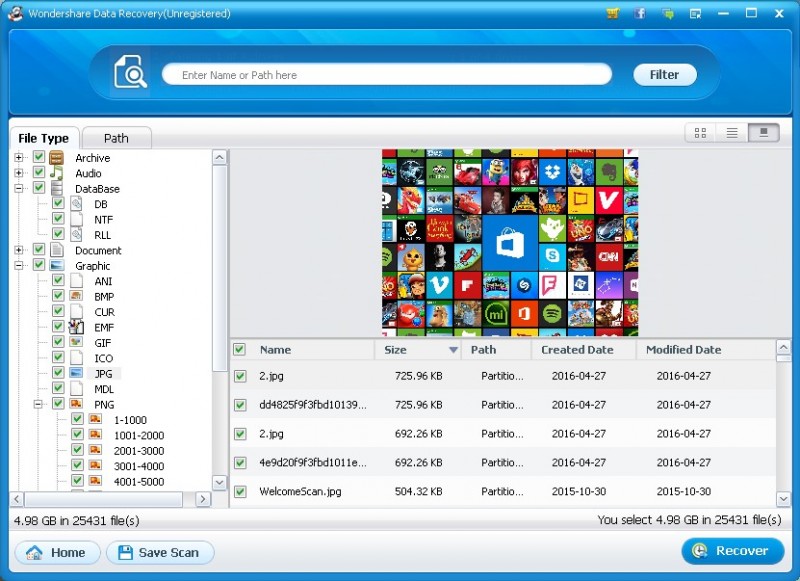Collapse the PNG subfolder node
The height and width of the screenshot is (581, 800).
tap(38, 405)
